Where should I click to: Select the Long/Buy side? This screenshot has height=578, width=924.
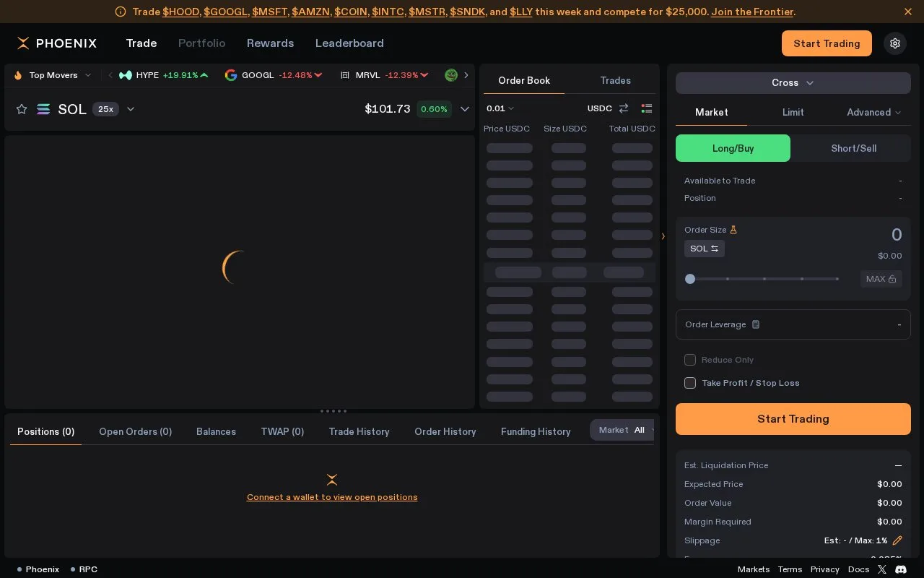point(733,148)
